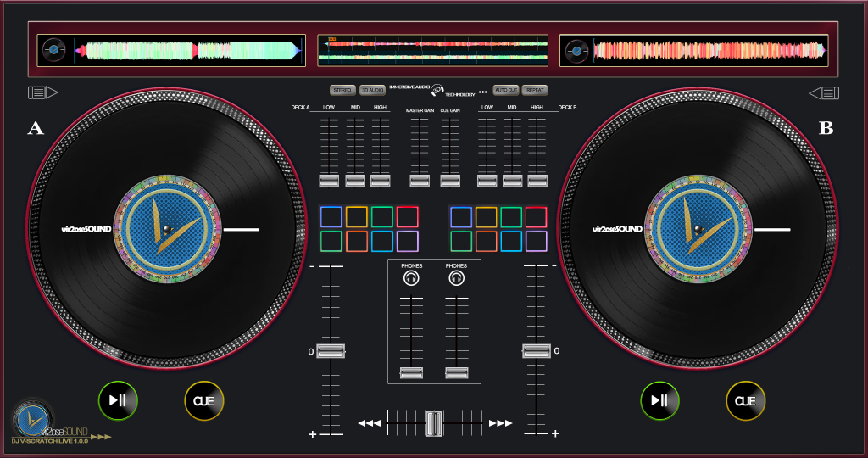
Task: Click the vir2oseSOUND text on Deck A vinyl
Action: pyautogui.click(x=86, y=229)
